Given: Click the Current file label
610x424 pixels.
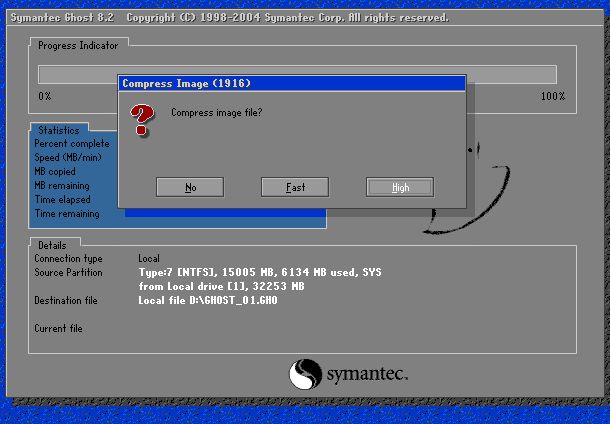Looking at the screenshot, I should coord(58,328).
